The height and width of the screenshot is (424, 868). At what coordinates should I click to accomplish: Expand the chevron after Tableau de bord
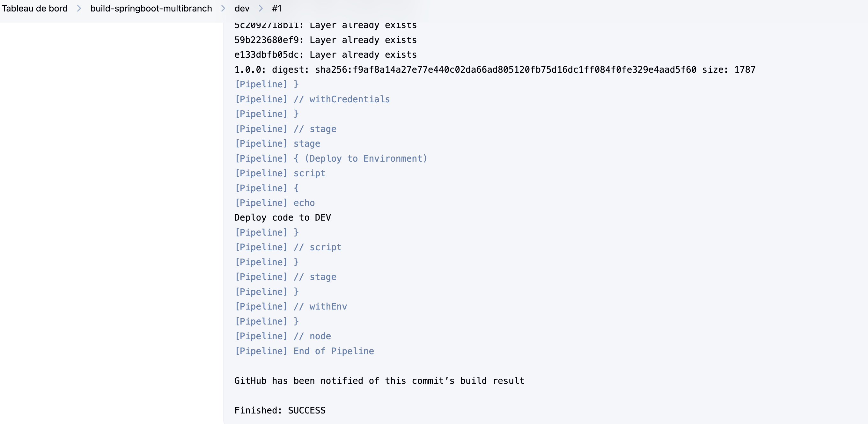[x=79, y=8]
